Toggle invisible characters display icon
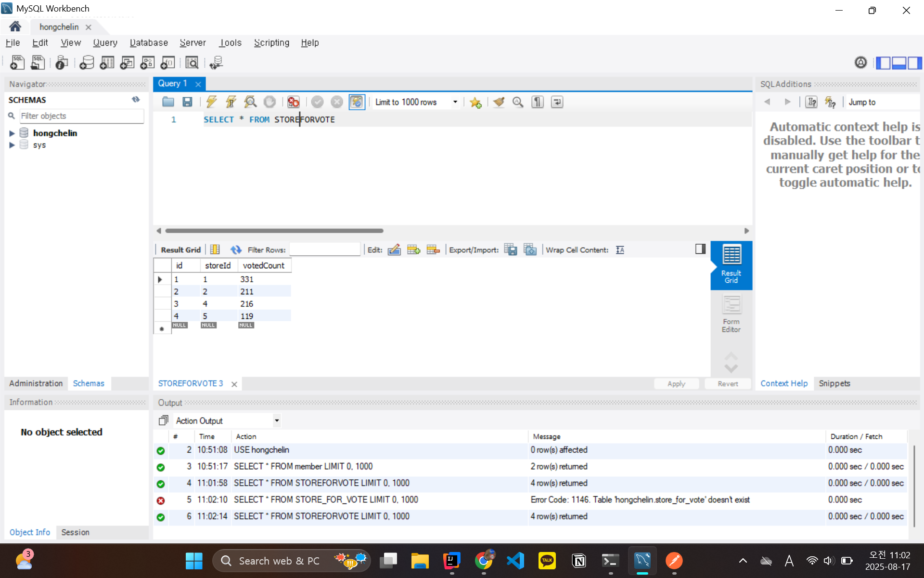The image size is (924, 578). (538, 102)
